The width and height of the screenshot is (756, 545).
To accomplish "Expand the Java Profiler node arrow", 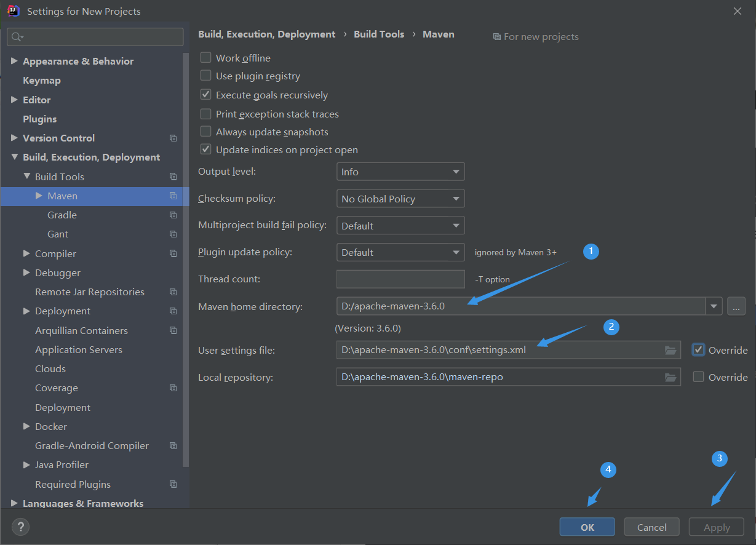I will [x=26, y=465].
